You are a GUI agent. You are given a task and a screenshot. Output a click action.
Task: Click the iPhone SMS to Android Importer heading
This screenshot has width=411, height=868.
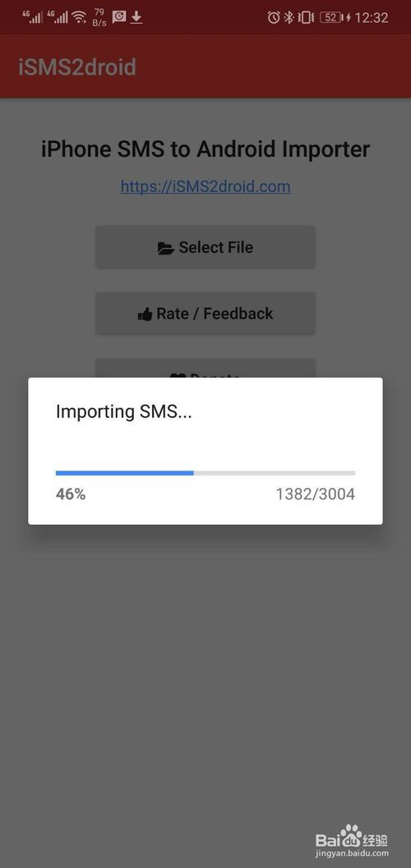pos(205,149)
